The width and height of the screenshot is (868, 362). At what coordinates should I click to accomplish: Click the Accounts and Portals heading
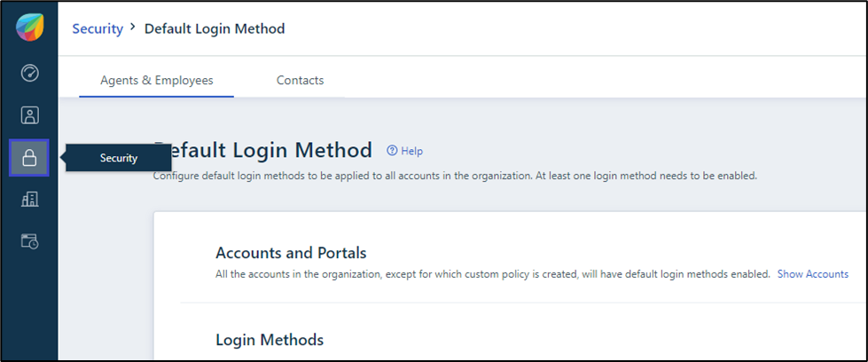click(x=291, y=253)
